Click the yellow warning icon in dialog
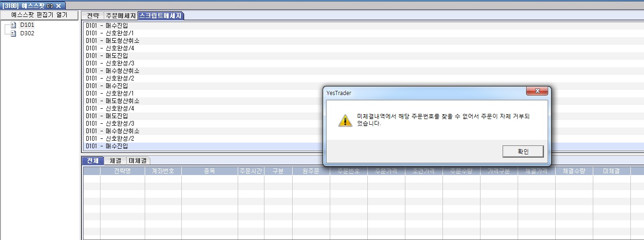 pyautogui.click(x=345, y=120)
